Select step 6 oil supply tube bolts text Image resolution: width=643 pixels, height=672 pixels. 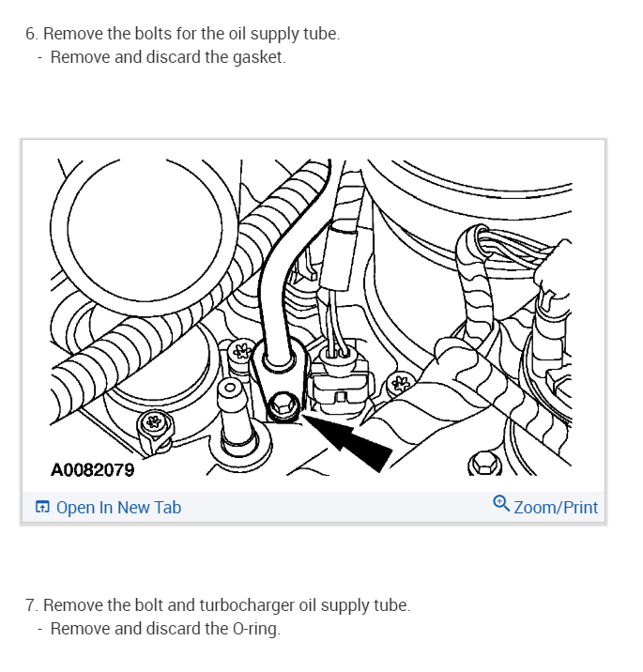(x=182, y=34)
